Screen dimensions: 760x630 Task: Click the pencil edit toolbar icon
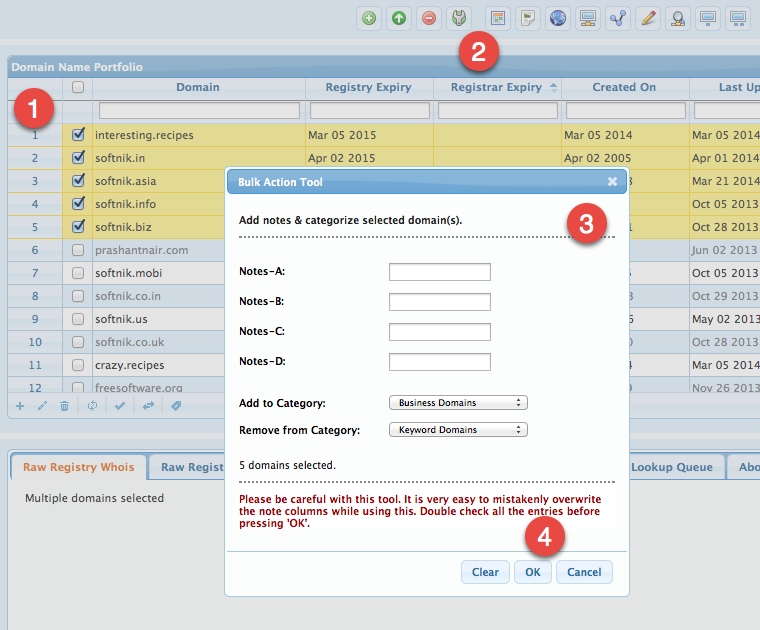[648, 18]
